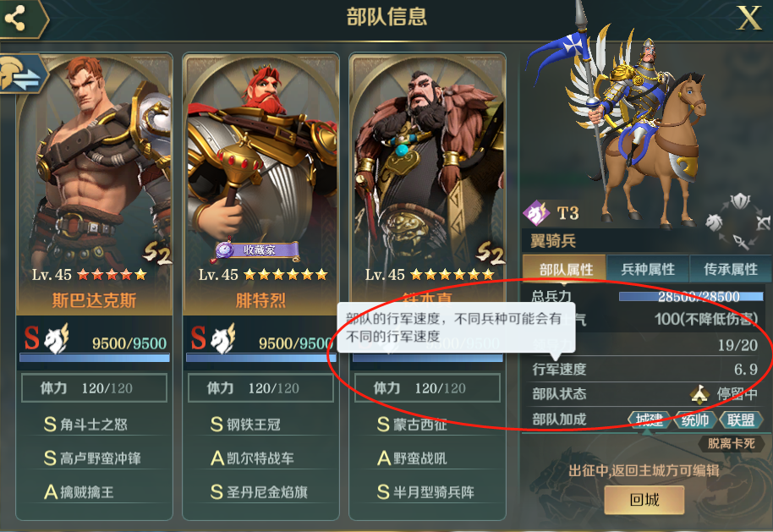The height and width of the screenshot is (532, 773).
Task: Toggle the 统帅 bonus tag
Action: pyautogui.click(x=695, y=420)
